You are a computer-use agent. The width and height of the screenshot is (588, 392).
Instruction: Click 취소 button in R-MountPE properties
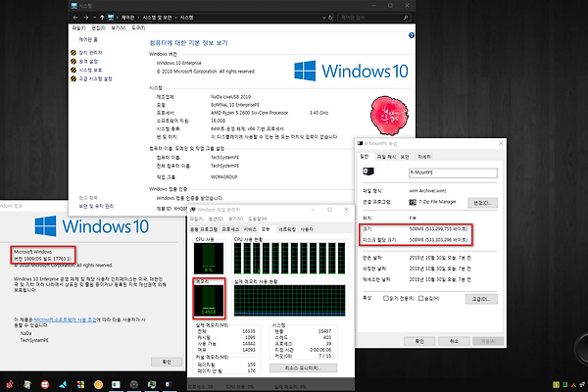click(454, 341)
